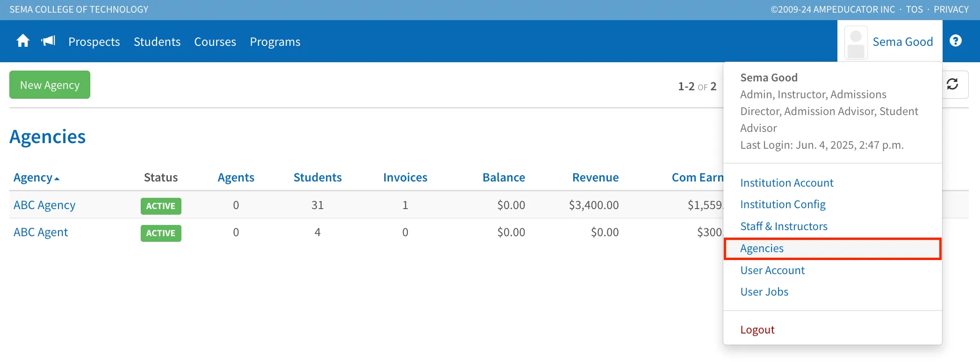980x362 pixels.
Task: Click the refresh list icon button
Action: (952, 84)
